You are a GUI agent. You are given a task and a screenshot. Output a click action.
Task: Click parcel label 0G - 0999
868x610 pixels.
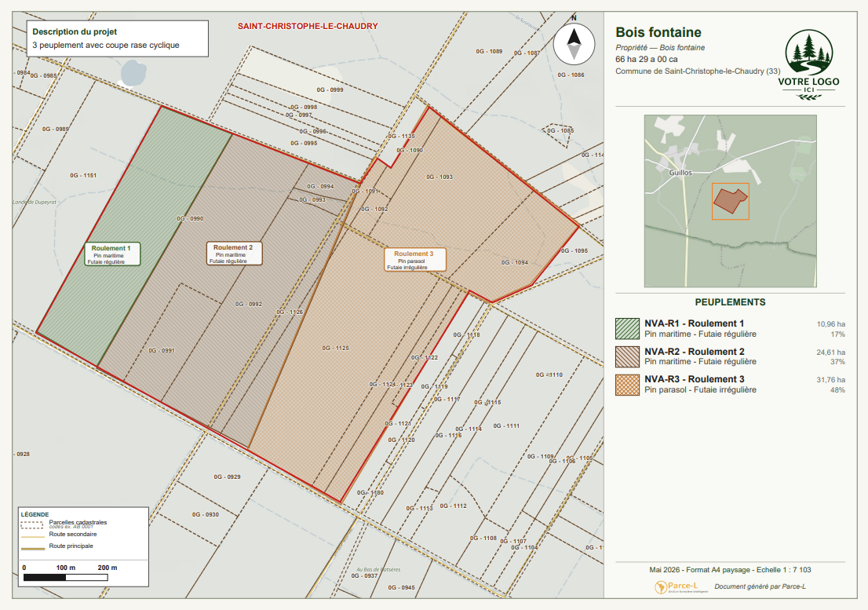click(330, 89)
